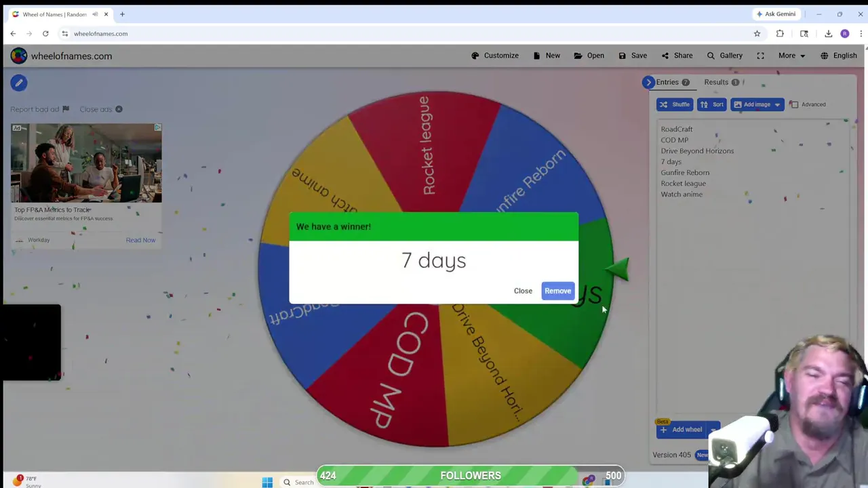Expand the More dropdown menu
The height and width of the screenshot is (488, 868).
coord(791,56)
